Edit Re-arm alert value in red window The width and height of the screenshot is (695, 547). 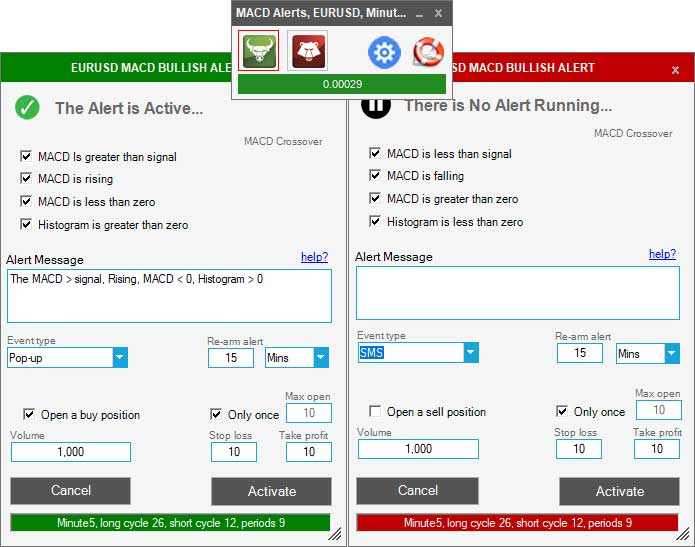pyautogui.click(x=580, y=353)
